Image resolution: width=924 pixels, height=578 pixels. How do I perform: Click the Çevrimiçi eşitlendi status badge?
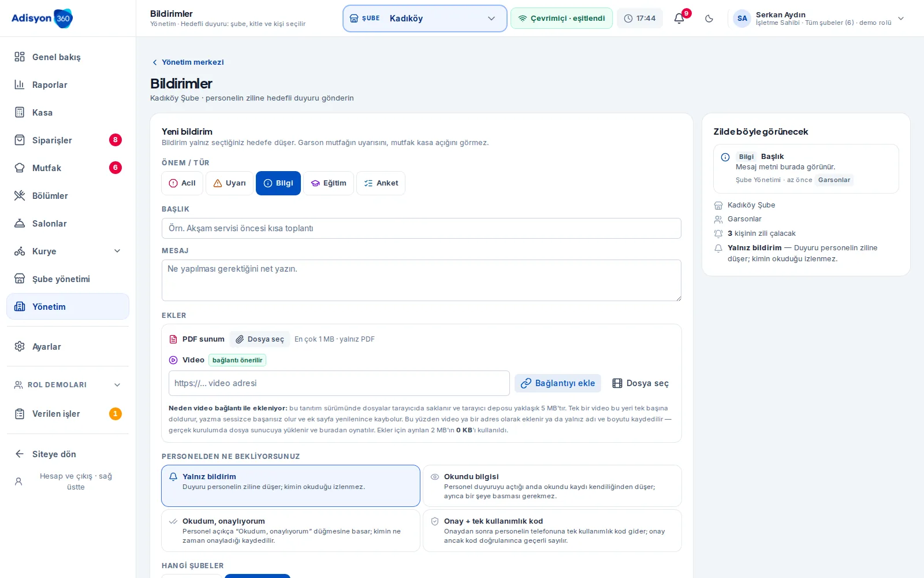pyautogui.click(x=561, y=18)
